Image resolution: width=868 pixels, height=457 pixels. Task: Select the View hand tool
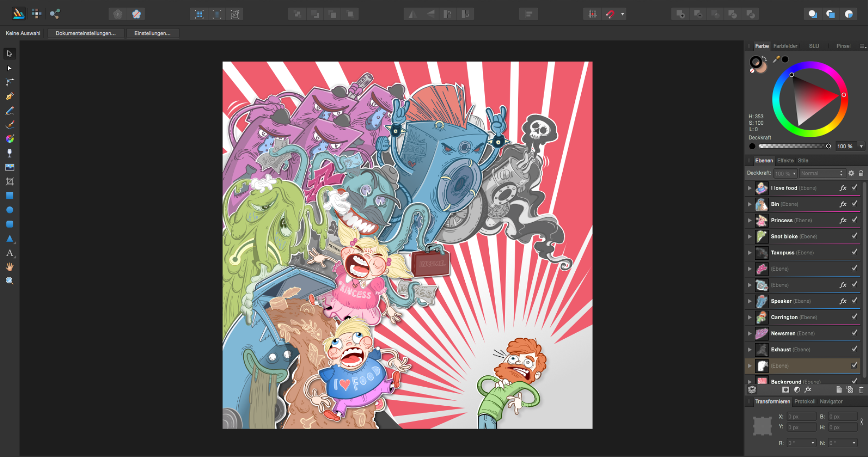coord(10,267)
